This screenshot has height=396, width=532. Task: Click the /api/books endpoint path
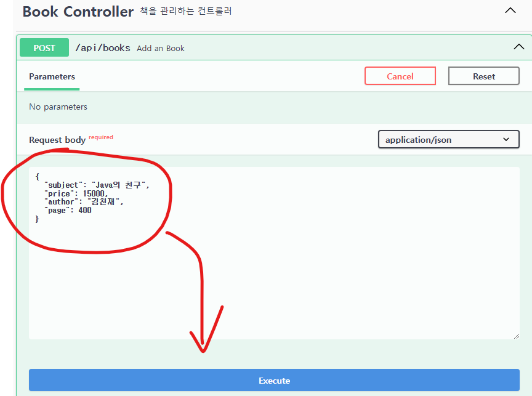click(103, 48)
